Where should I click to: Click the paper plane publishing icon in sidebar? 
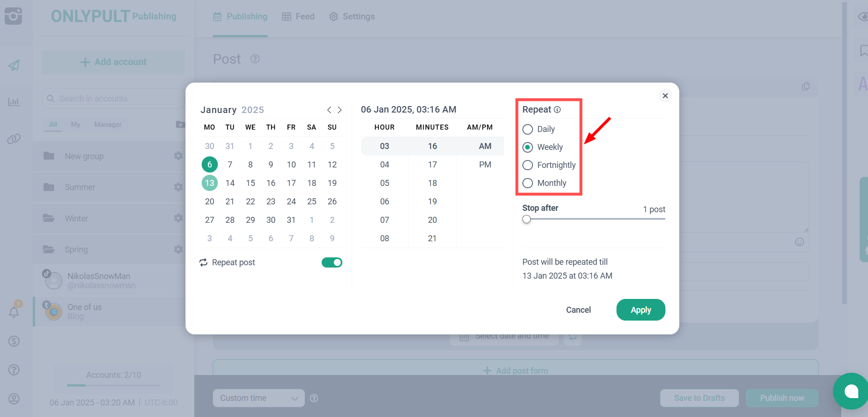pos(14,65)
